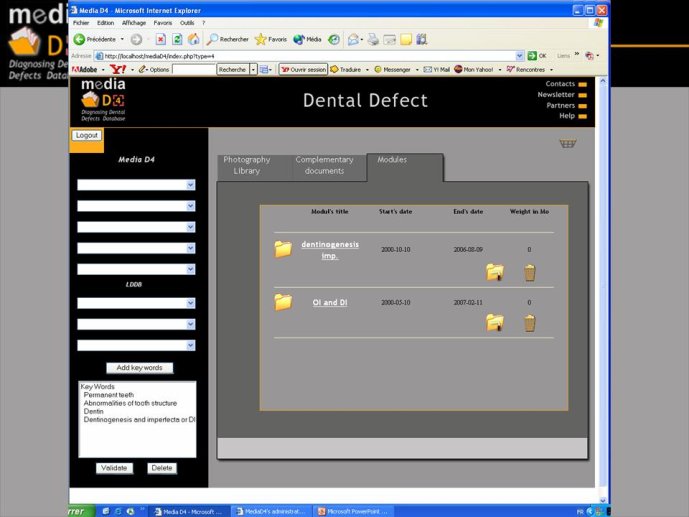Click the Validate button
689x517 pixels.
(114, 468)
